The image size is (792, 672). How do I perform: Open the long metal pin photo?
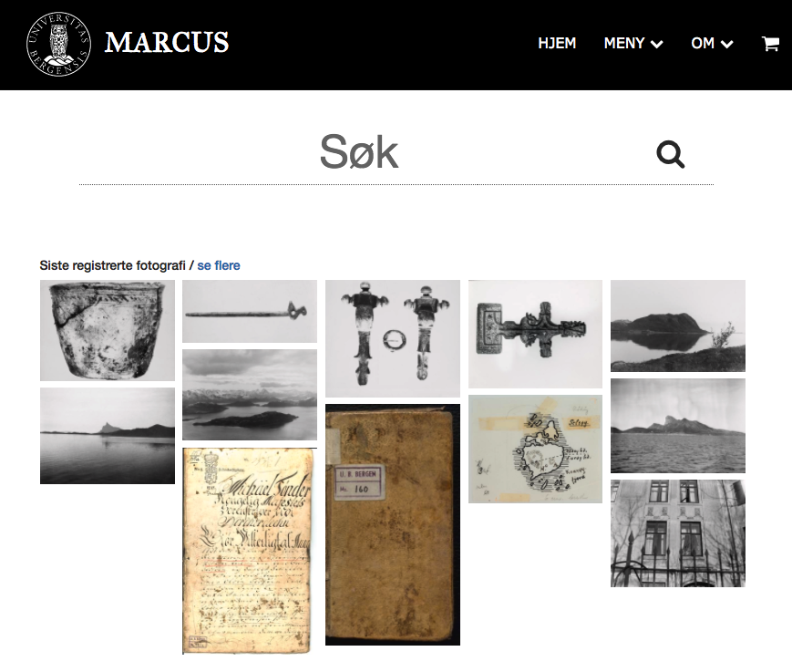[x=250, y=311]
